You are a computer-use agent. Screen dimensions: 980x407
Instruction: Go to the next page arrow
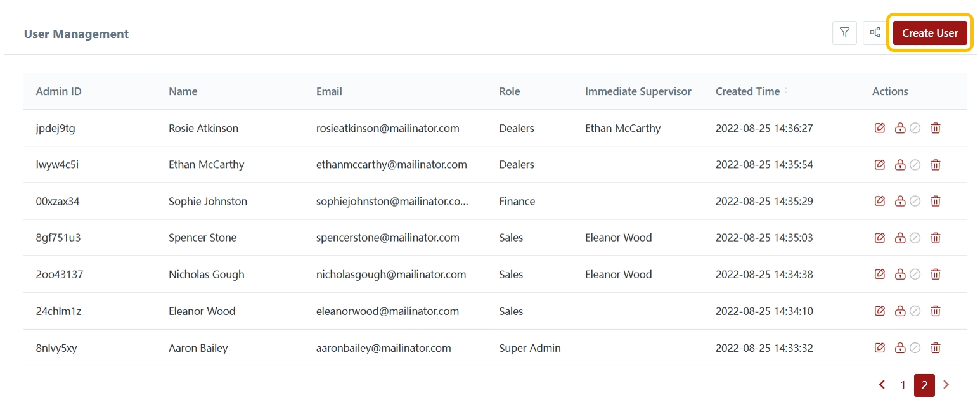click(x=946, y=385)
